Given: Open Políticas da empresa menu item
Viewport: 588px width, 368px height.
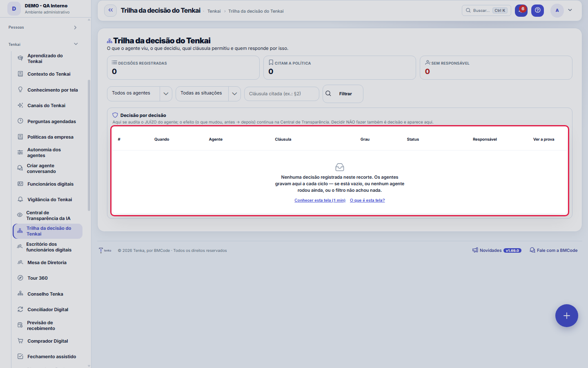Looking at the screenshot, I should pyautogui.click(x=47, y=137).
